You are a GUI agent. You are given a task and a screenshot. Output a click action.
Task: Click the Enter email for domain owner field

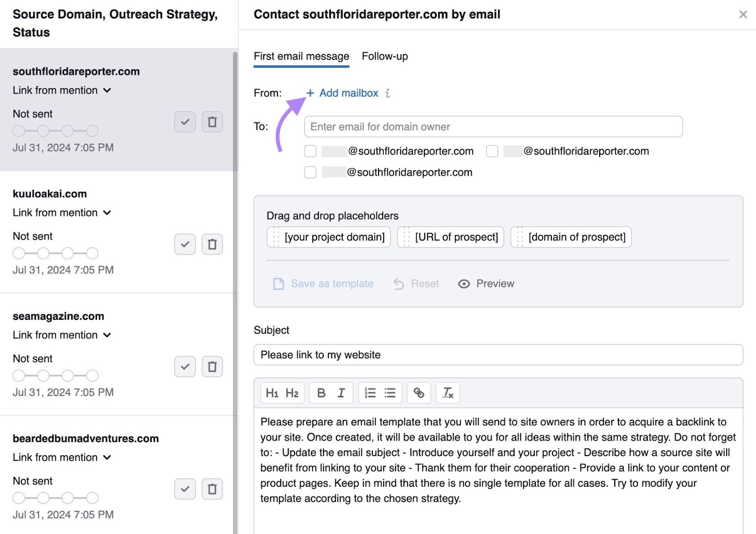[493, 127]
